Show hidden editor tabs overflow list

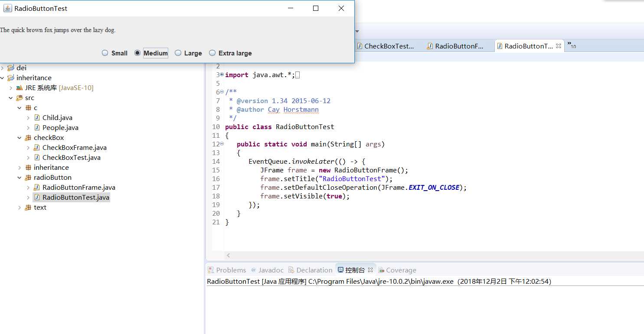click(x=572, y=45)
